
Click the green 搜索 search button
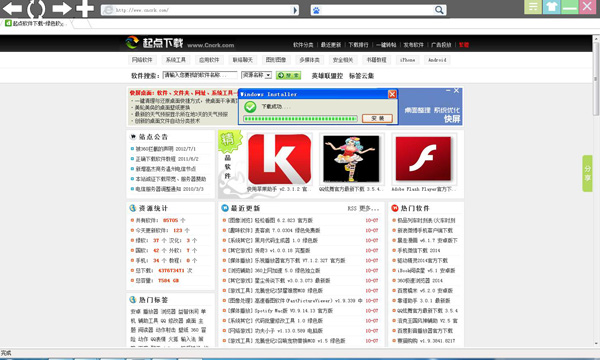[289, 75]
